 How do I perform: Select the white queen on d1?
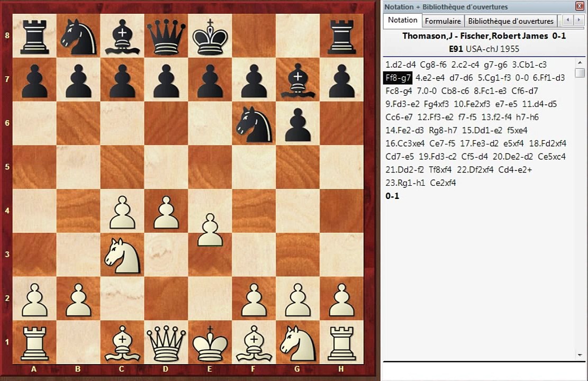coord(166,343)
